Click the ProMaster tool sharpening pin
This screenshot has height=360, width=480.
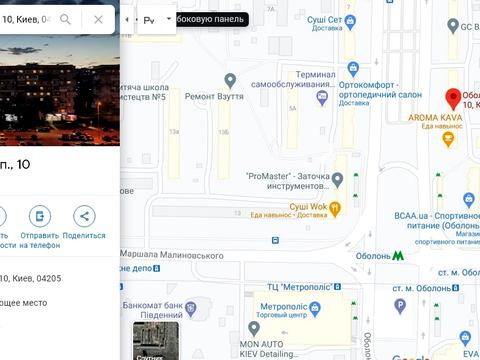tap(338, 180)
